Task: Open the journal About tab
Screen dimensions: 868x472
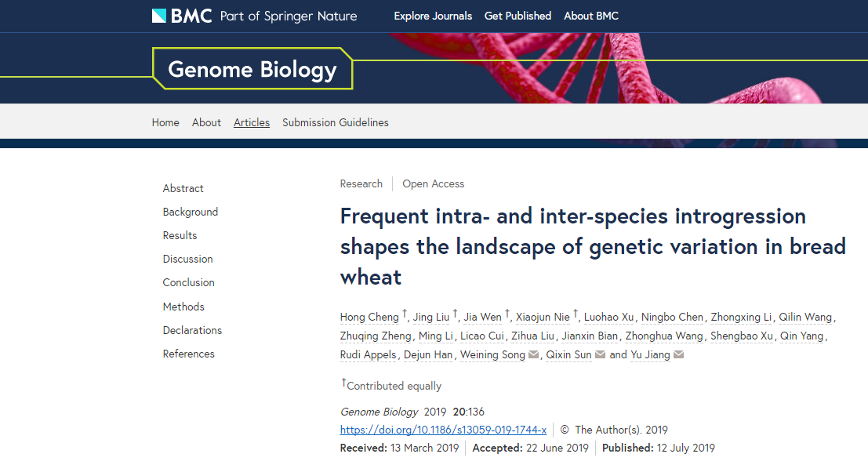Action: (x=206, y=122)
